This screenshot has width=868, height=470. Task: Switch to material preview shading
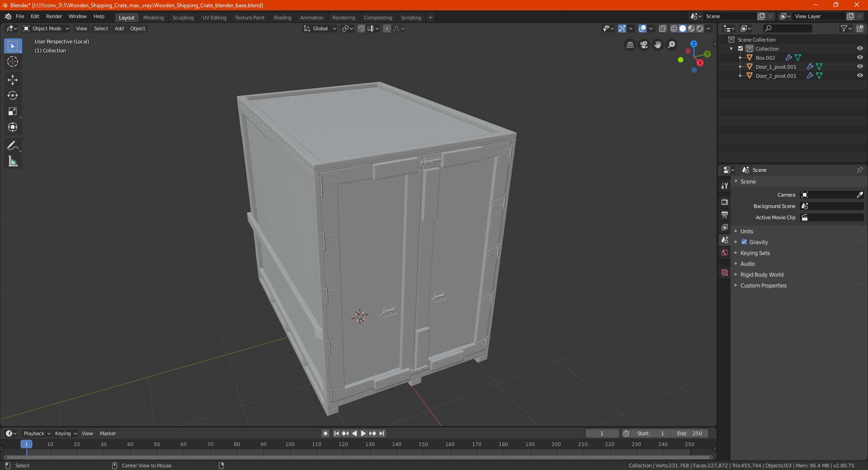point(691,28)
